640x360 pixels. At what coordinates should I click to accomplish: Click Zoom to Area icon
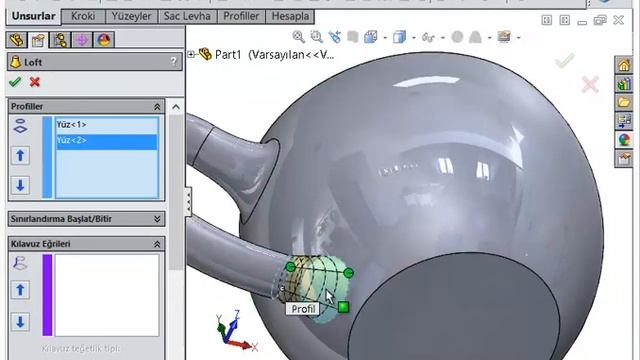point(317,37)
